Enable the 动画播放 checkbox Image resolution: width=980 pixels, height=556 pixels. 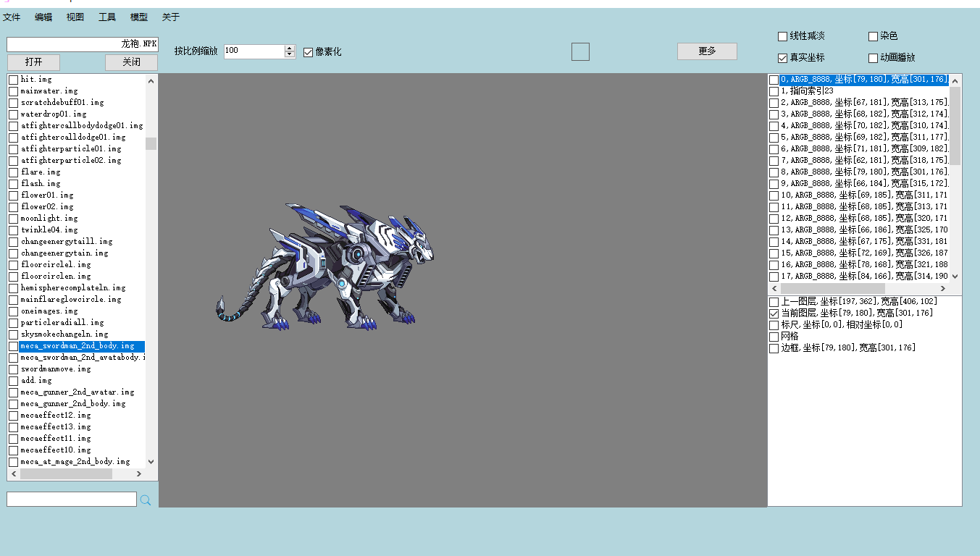click(x=873, y=58)
